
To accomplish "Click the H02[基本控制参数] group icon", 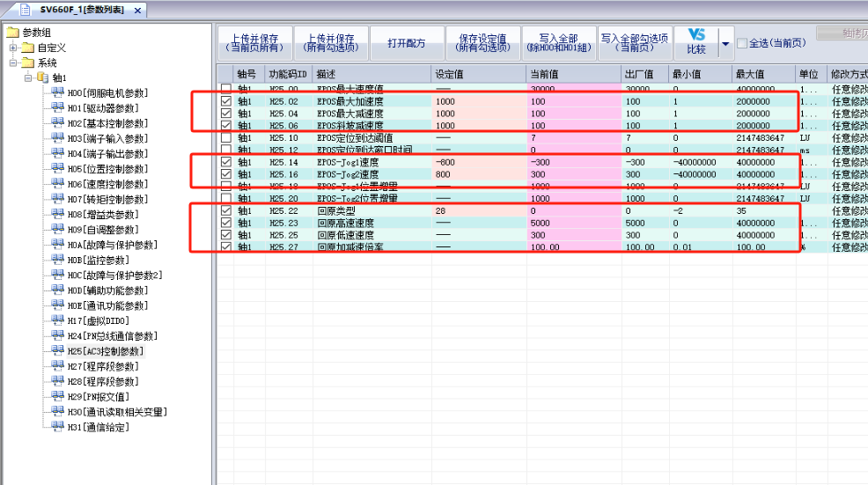I will coord(57,123).
